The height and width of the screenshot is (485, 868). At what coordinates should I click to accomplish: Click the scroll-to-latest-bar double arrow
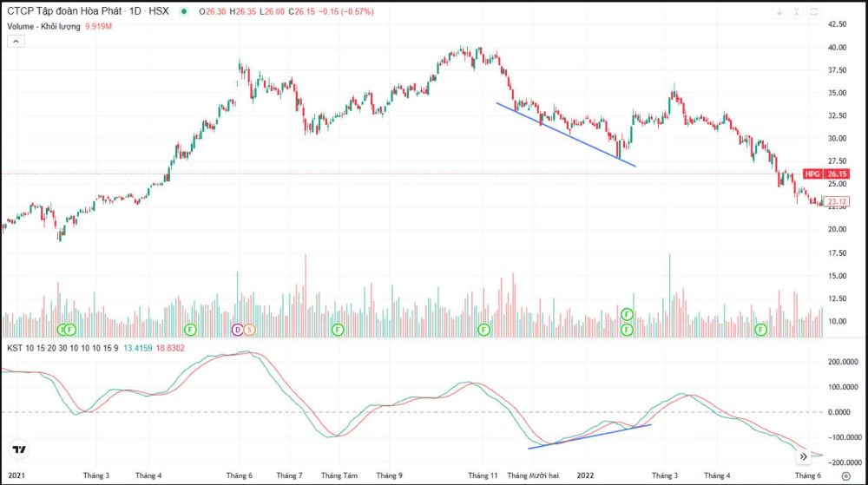pyautogui.click(x=804, y=456)
